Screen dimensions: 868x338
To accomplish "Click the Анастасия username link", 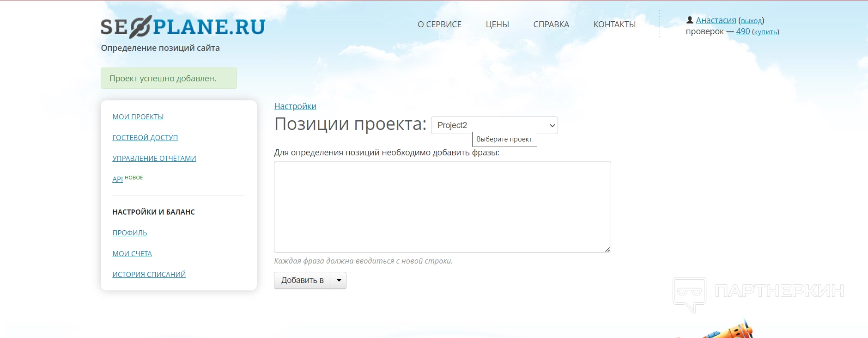I will [716, 20].
